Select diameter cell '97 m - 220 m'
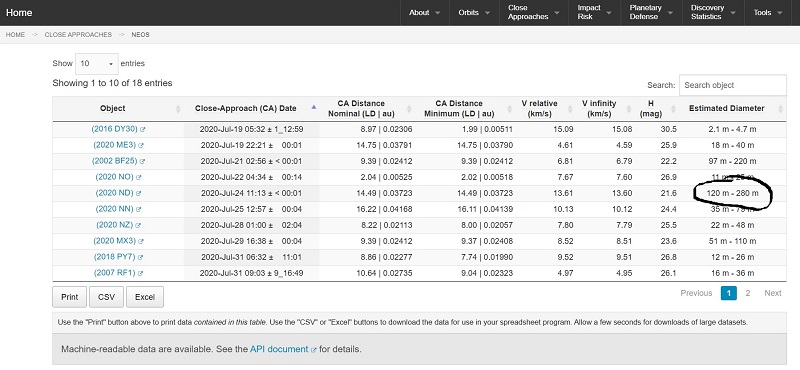800x370 pixels. pos(733,161)
